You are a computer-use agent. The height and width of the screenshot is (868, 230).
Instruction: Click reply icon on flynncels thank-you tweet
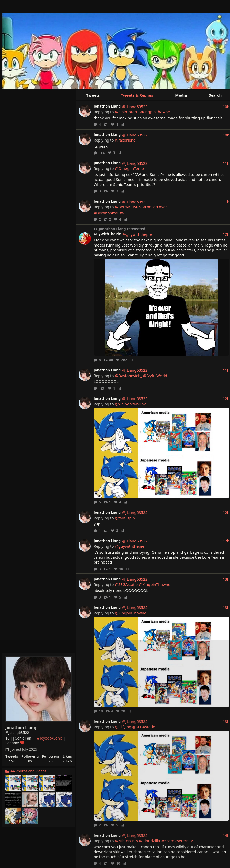pos(95,125)
